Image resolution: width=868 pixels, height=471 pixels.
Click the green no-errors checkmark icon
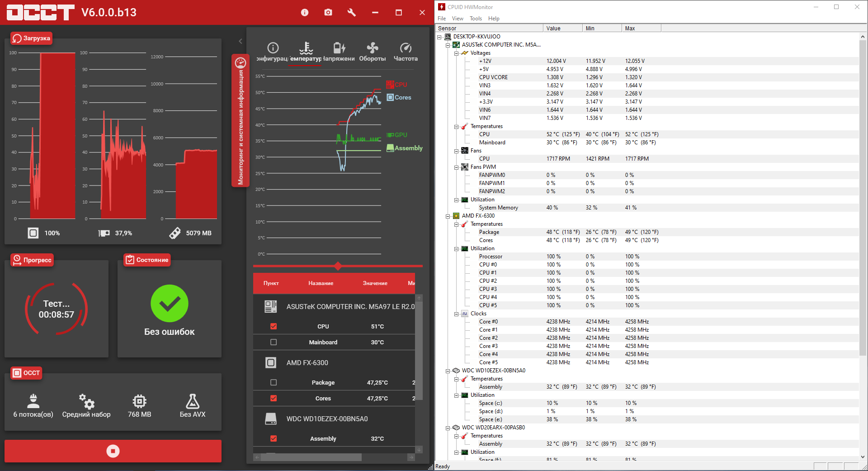[x=170, y=303]
